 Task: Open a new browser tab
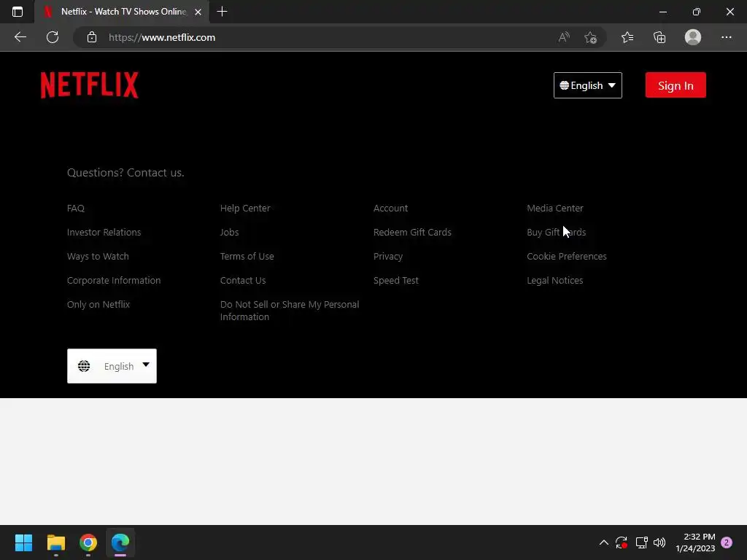(x=222, y=12)
